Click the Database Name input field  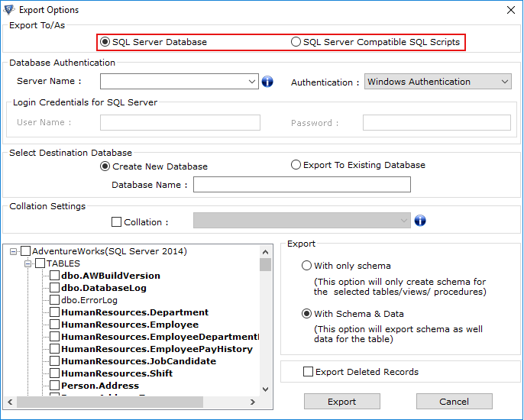tap(302, 185)
